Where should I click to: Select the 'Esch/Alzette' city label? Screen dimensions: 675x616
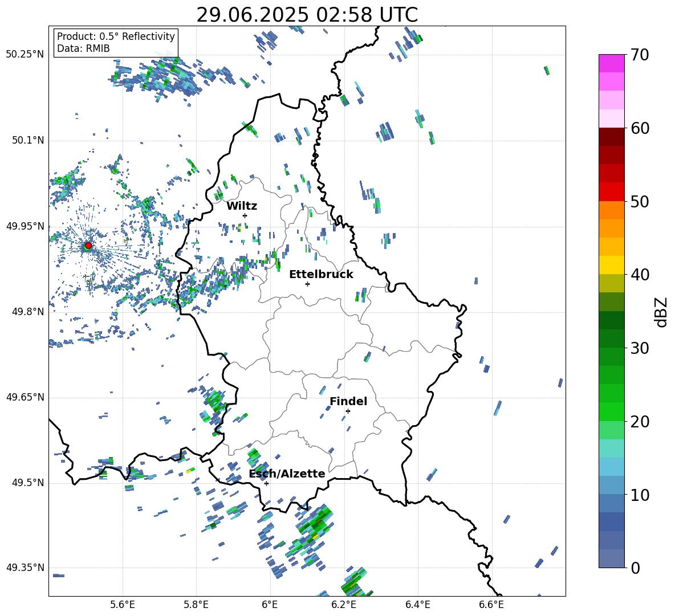coord(287,474)
